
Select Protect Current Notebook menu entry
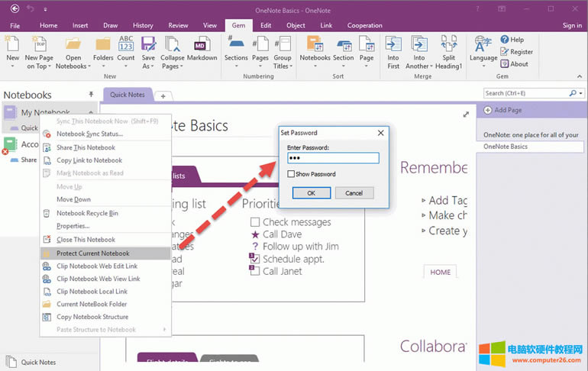point(93,253)
